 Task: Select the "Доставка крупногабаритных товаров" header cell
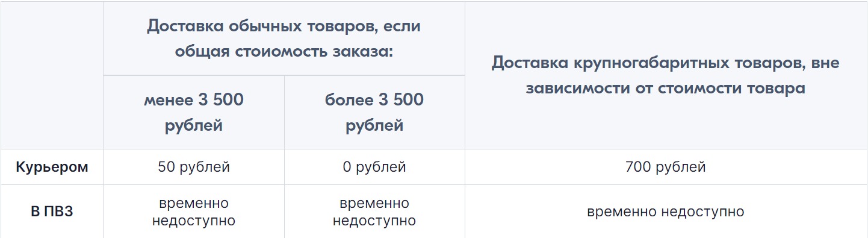[666, 75]
